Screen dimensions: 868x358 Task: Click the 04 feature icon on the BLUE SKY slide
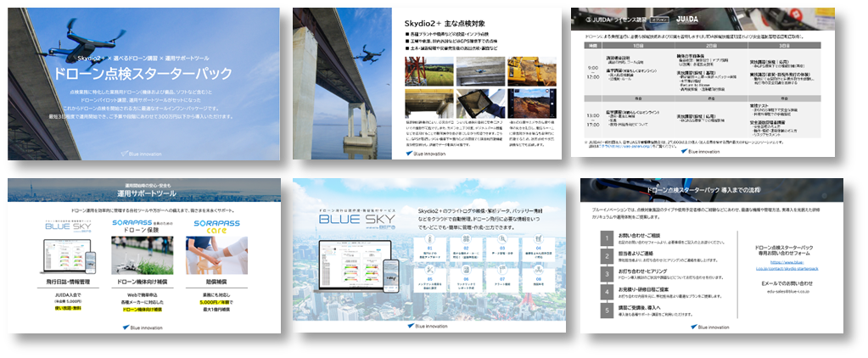[x=539, y=238]
